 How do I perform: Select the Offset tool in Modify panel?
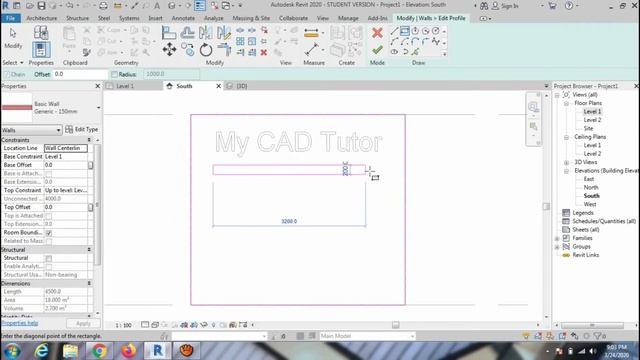click(187, 33)
